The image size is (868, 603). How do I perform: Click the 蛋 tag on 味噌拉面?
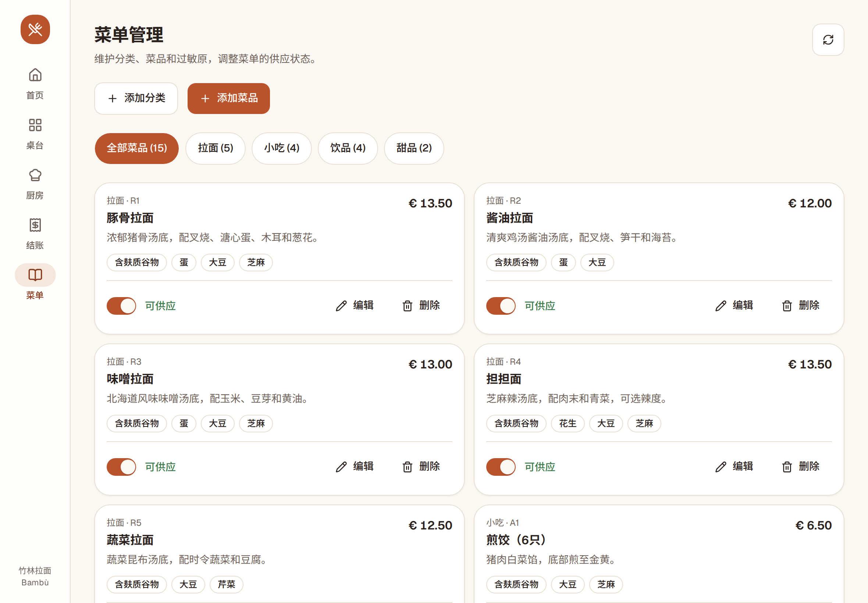click(184, 423)
